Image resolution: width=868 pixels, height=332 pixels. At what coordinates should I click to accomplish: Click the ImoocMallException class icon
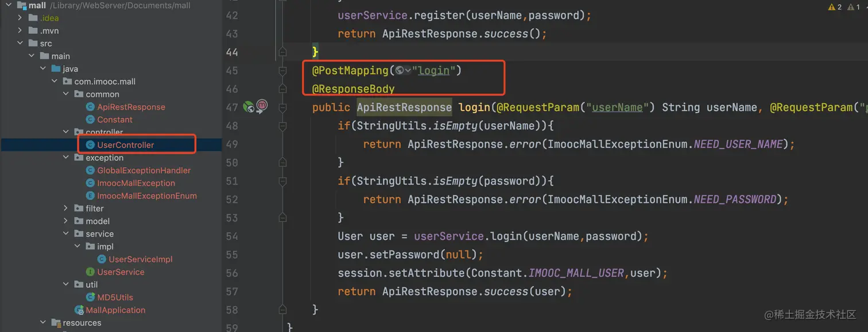tap(90, 183)
